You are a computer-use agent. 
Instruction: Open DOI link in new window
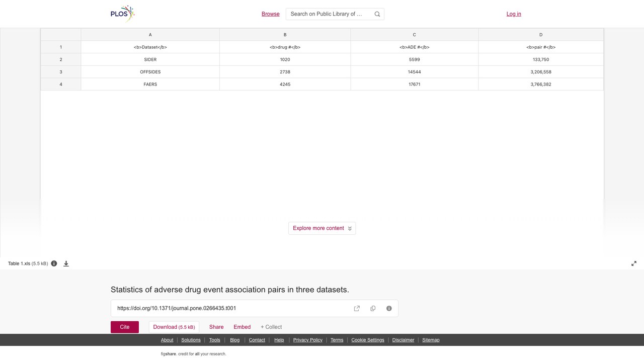[357, 308]
